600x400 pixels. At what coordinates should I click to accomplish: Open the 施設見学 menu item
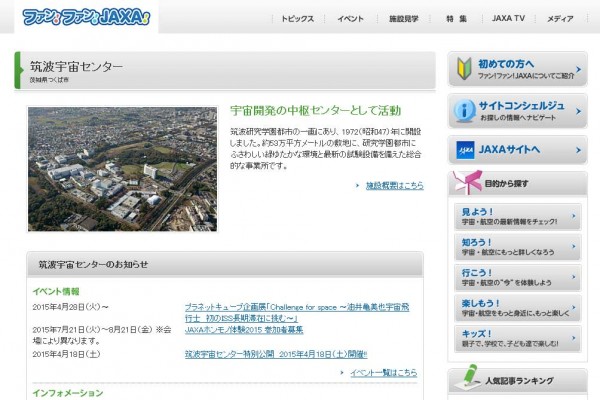pyautogui.click(x=403, y=19)
